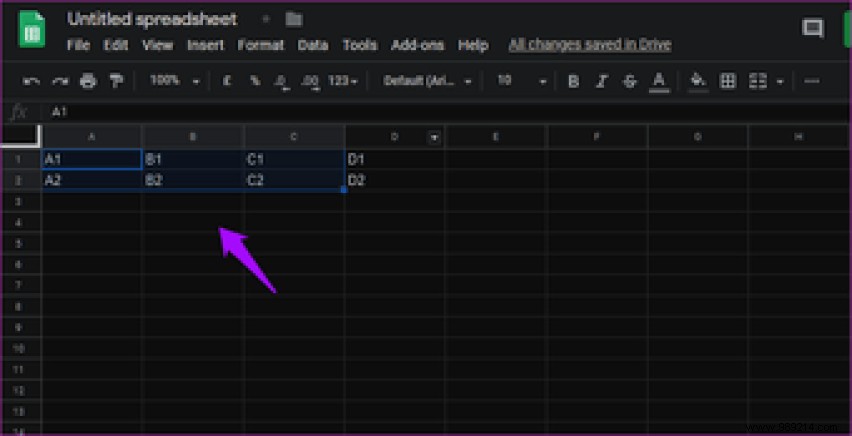Click All changes saved in Drive link
Viewport: 852px width, 436px height.
(x=590, y=45)
